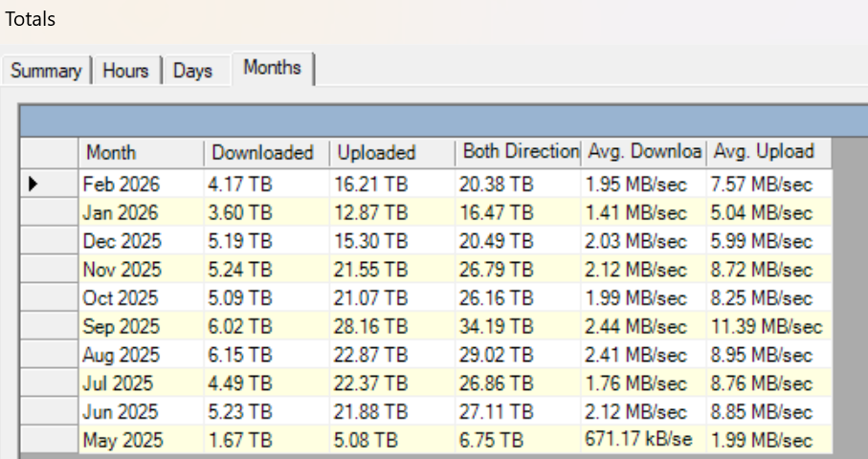Open the Hours tab

click(x=126, y=70)
